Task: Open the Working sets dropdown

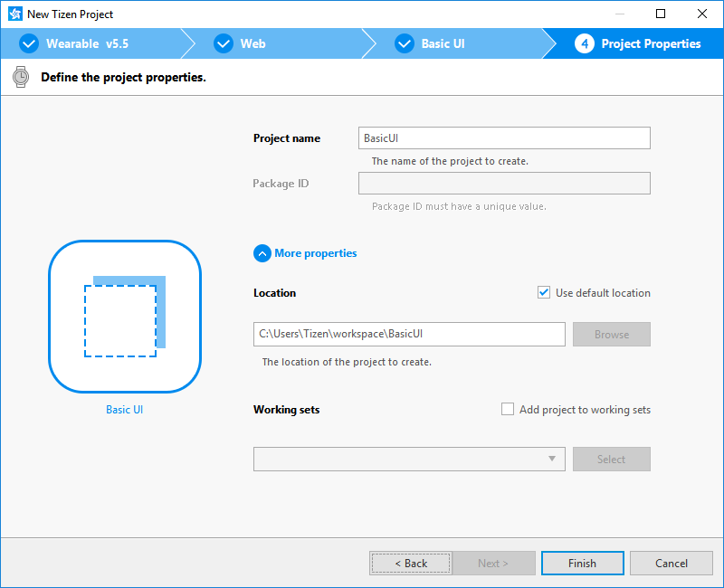Action: point(409,459)
